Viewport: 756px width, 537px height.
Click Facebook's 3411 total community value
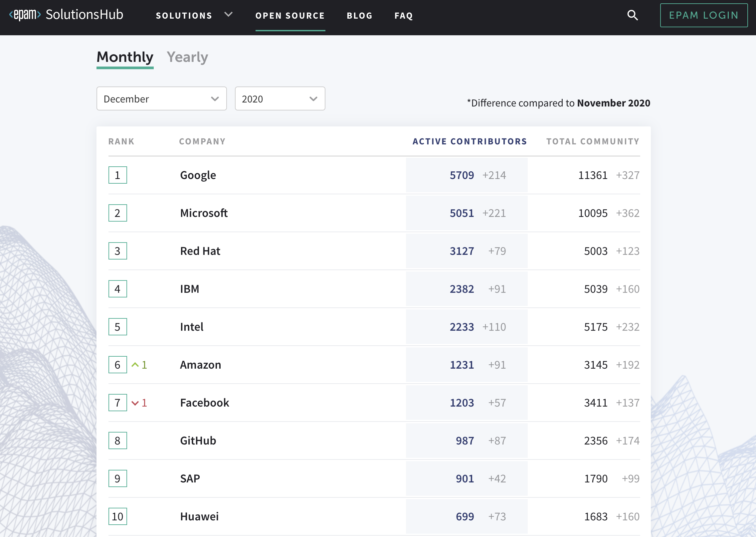[596, 403]
